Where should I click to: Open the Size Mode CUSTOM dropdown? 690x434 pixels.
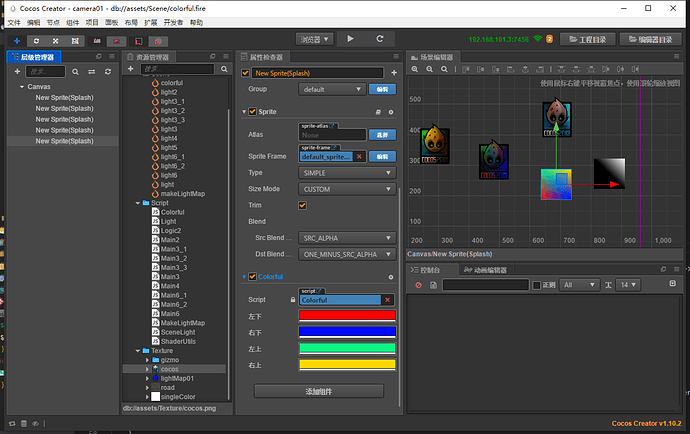345,188
